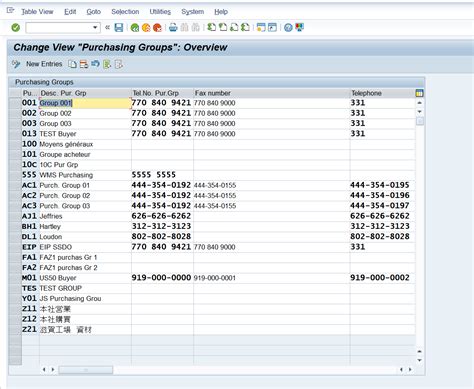
Task: Click Generate Shortcut icon
Action: click(x=272, y=27)
